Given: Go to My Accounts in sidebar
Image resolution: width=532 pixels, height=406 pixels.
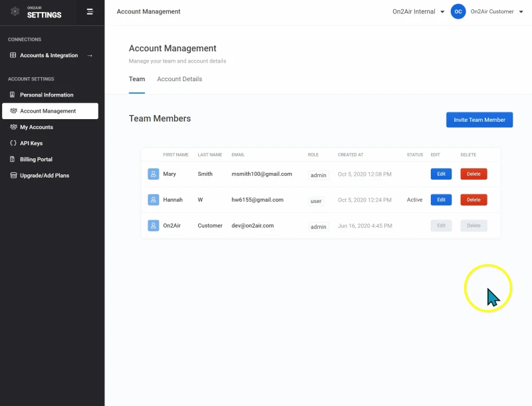Looking at the screenshot, I should [x=36, y=127].
